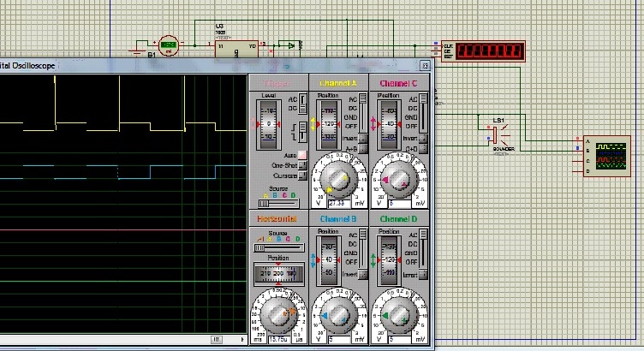Image resolution: width=644 pixels, height=351 pixels.
Task: Toggle the Trigger rising/falling edge switch
Action: click(303, 132)
